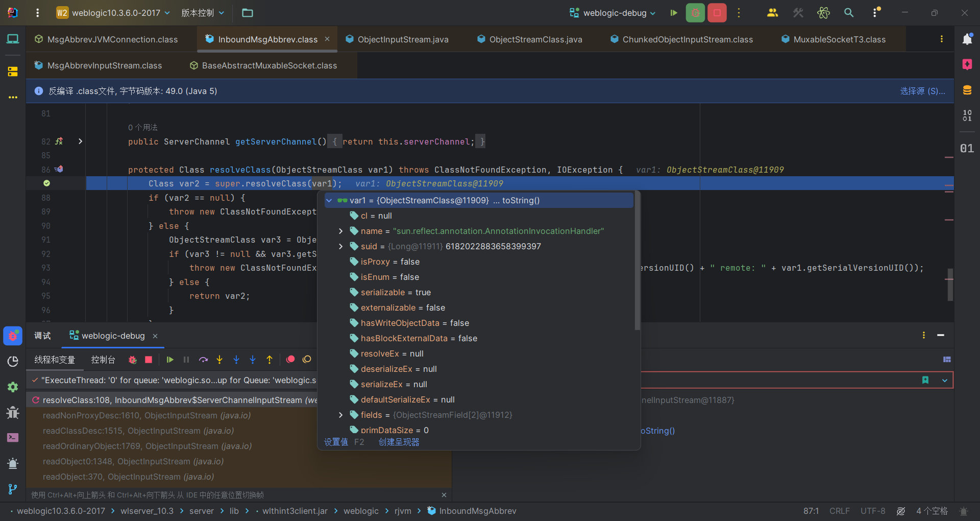980x521 pixels.
Task: Expand the suid field node
Action: click(x=341, y=246)
